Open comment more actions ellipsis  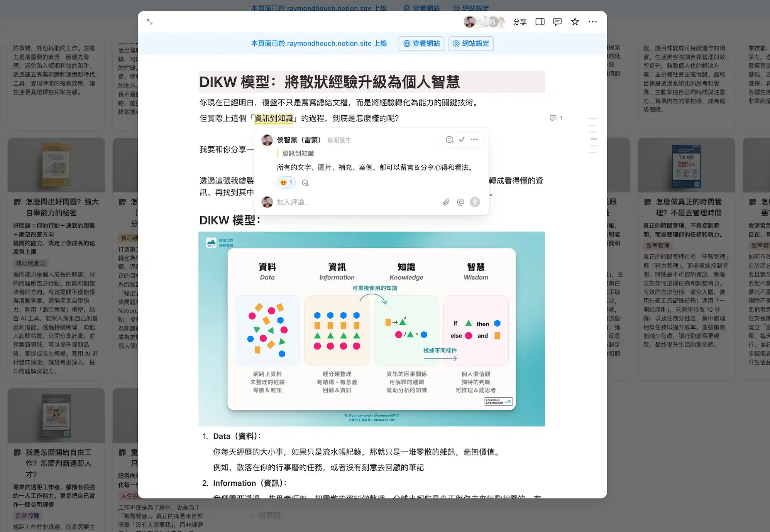474,140
